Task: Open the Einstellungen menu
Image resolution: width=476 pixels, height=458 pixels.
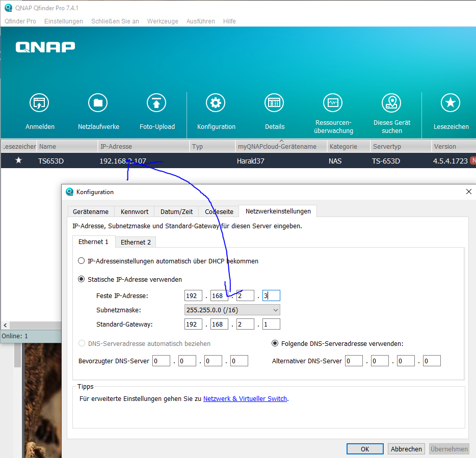Action: pos(63,21)
